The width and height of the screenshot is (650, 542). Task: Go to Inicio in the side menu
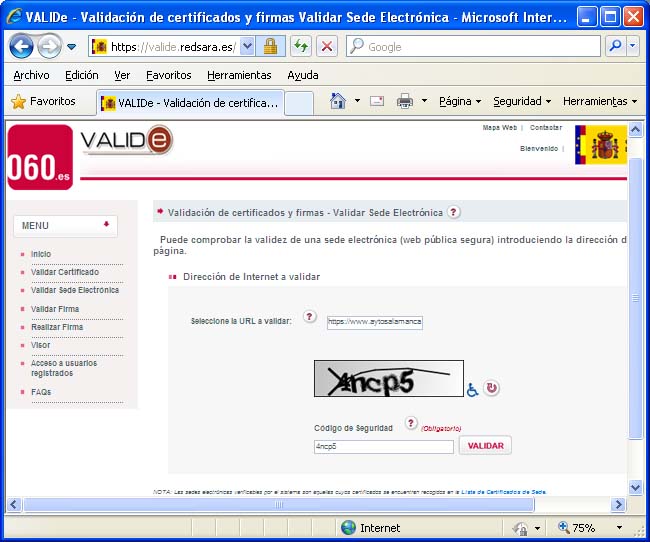pyautogui.click(x=41, y=254)
